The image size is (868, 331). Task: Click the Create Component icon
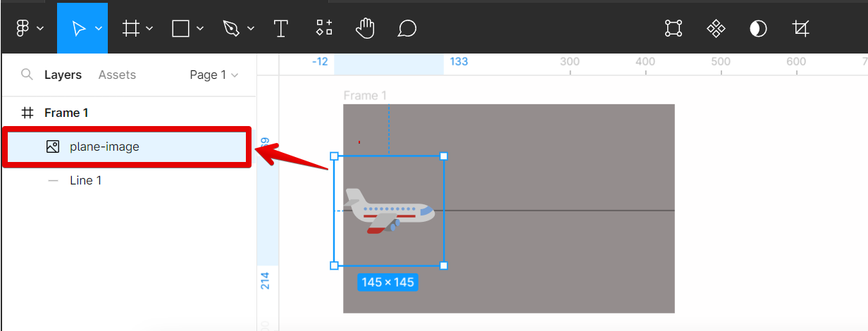pos(716,28)
